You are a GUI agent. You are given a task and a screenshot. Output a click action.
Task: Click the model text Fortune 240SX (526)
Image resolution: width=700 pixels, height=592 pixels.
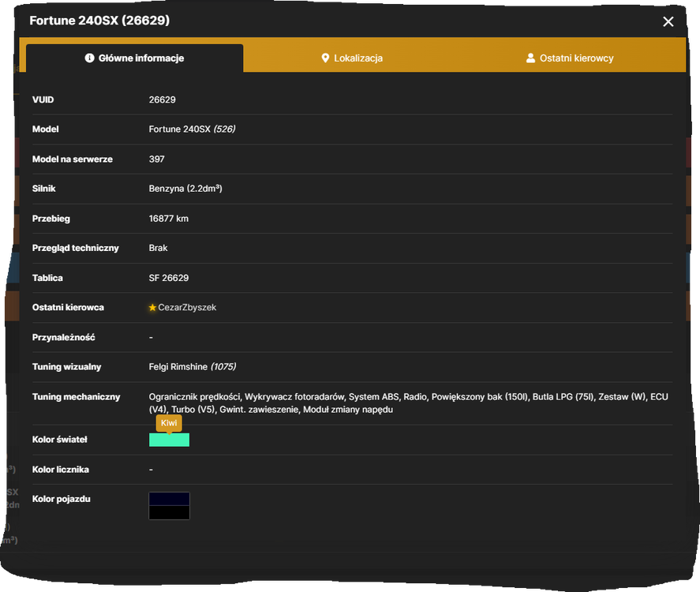click(192, 129)
